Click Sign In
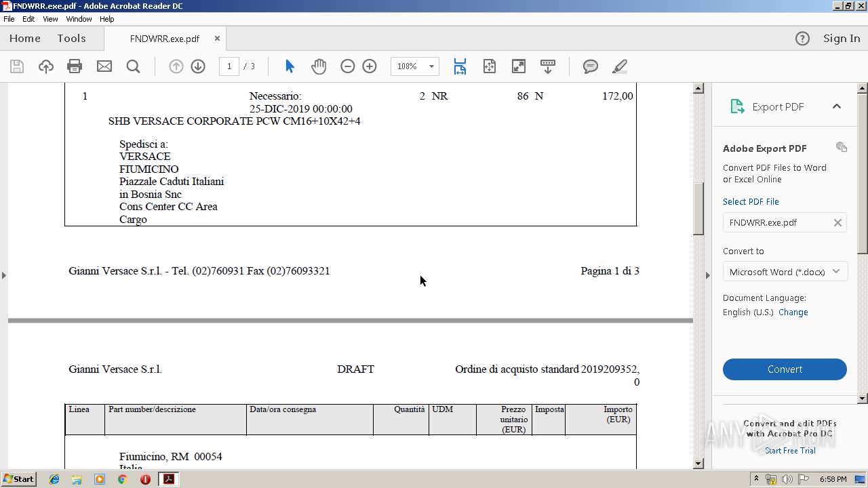Image resolution: width=868 pixels, height=488 pixels. coord(842,39)
